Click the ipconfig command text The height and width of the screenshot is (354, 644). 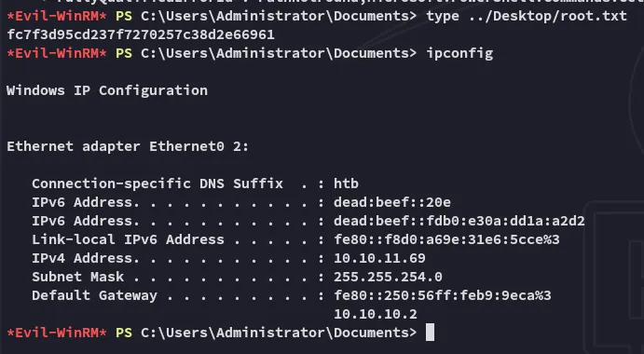point(459,53)
